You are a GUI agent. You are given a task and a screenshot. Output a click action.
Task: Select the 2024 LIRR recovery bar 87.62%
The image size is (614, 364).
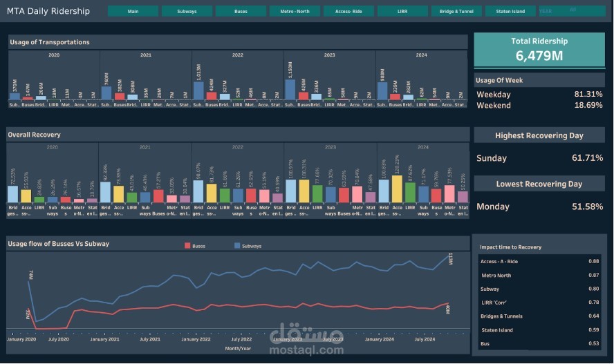coord(410,193)
